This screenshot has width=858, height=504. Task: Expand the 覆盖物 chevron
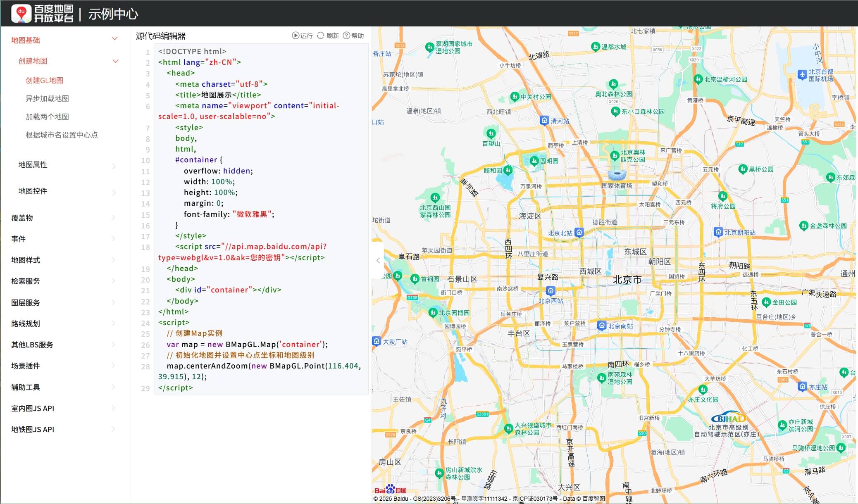coord(114,217)
